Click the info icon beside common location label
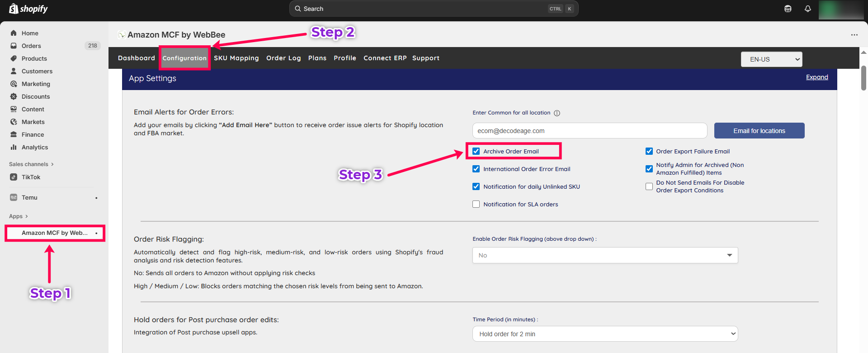Screen dimensions: 868x353 click(557, 113)
